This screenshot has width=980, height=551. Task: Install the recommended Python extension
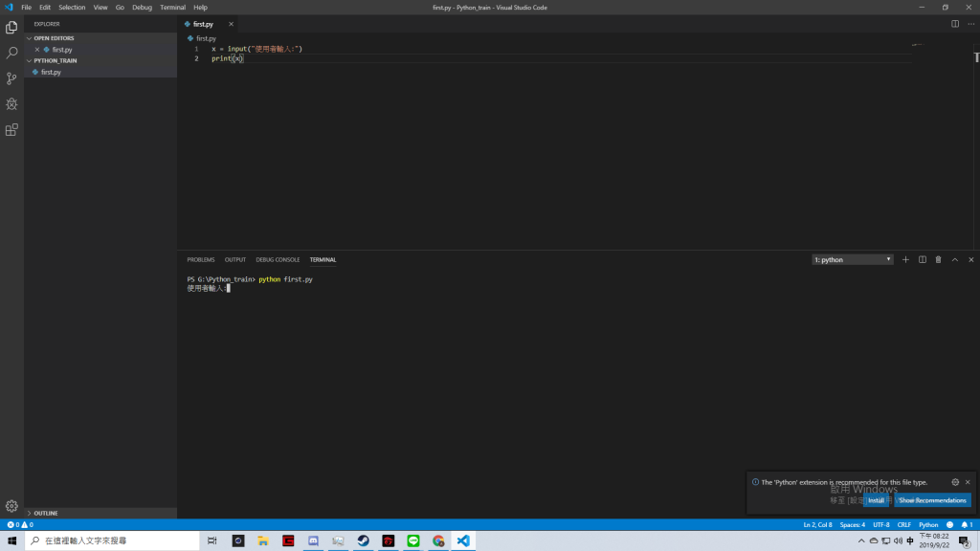coord(877,500)
